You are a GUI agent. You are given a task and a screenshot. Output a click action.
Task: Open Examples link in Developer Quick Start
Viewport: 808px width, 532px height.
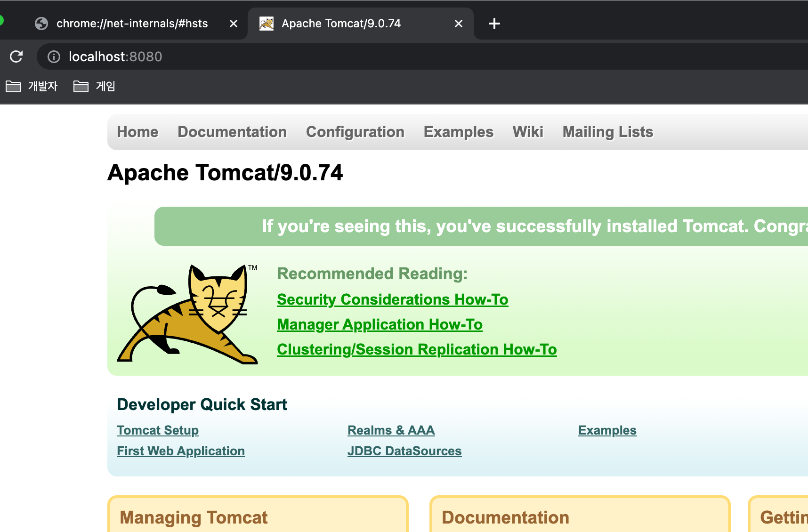click(x=607, y=430)
